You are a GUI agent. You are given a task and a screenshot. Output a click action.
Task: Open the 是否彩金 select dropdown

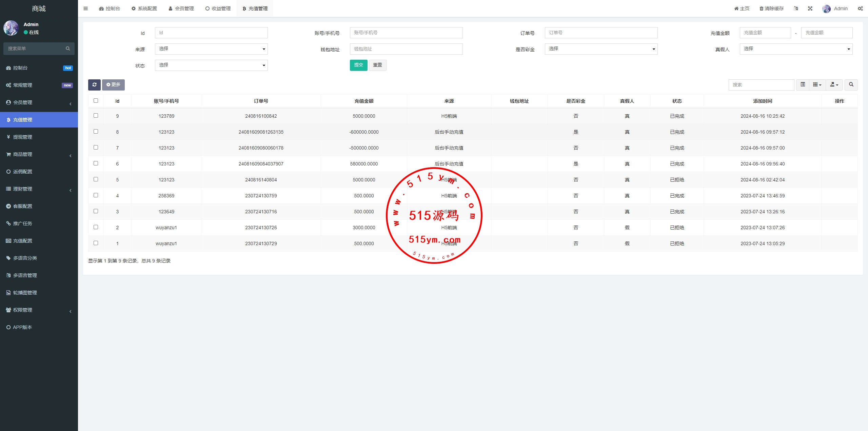[x=601, y=49]
